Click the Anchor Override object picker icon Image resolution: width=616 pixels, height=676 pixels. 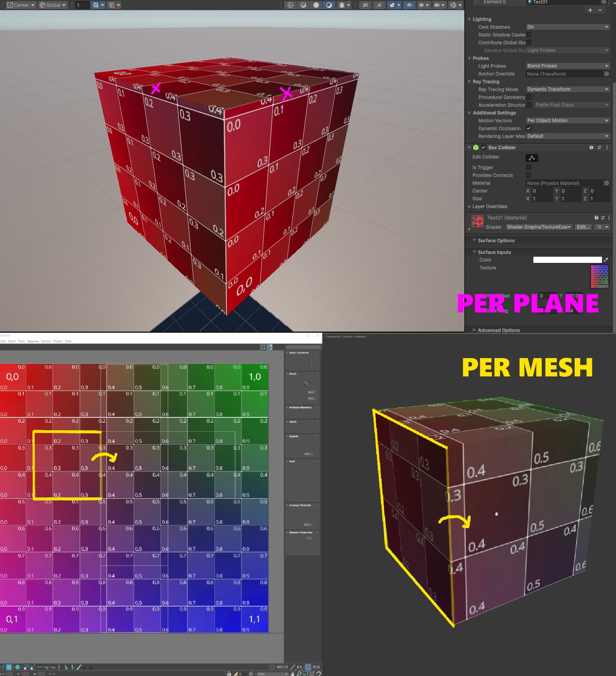tap(607, 74)
